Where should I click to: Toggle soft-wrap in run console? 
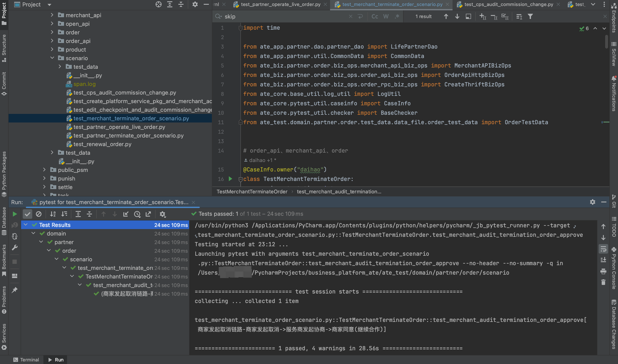(603, 249)
